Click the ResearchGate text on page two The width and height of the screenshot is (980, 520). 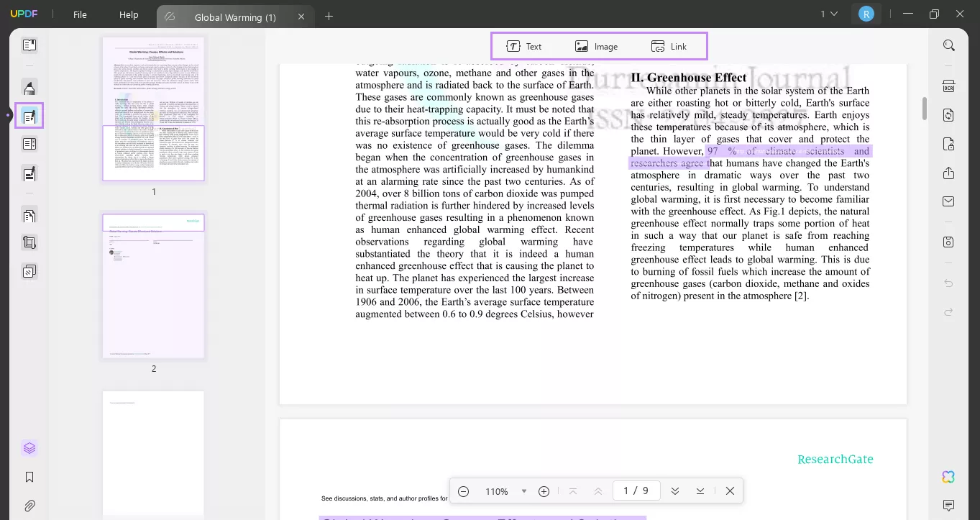[835, 460]
